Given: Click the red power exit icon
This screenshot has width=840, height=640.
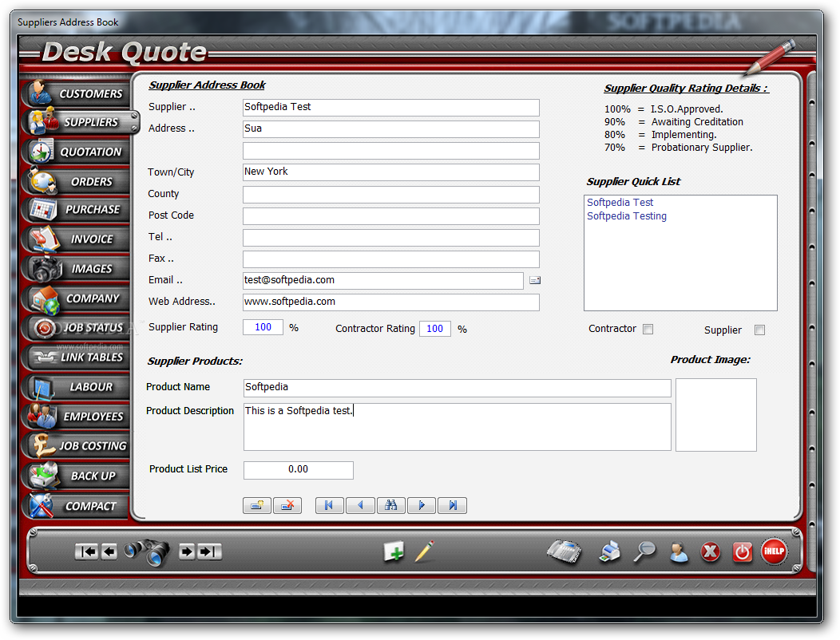Looking at the screenshot, I should (x=742, y=551).
